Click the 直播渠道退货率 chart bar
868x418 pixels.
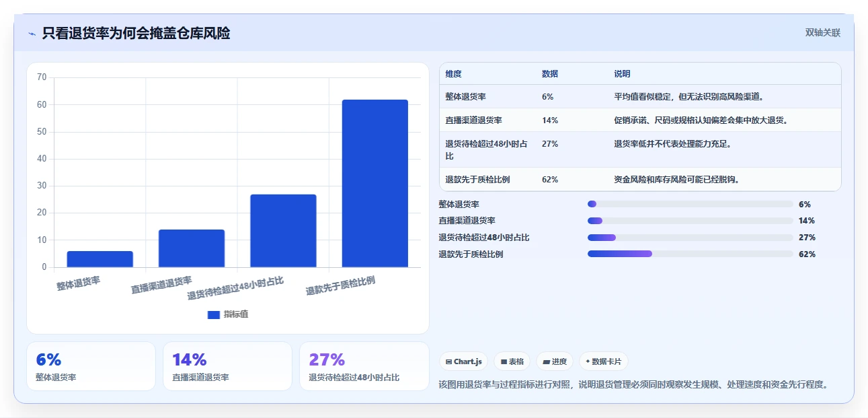192,248
